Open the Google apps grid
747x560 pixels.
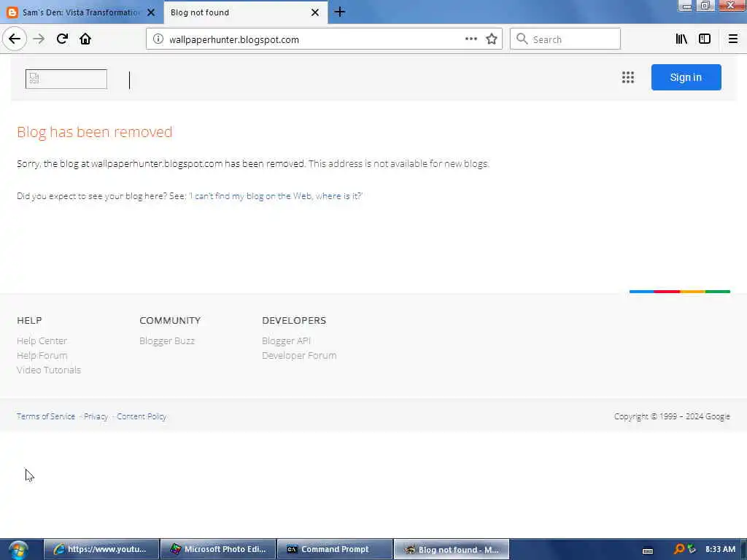pyautogui.click(x=628, y=77)
